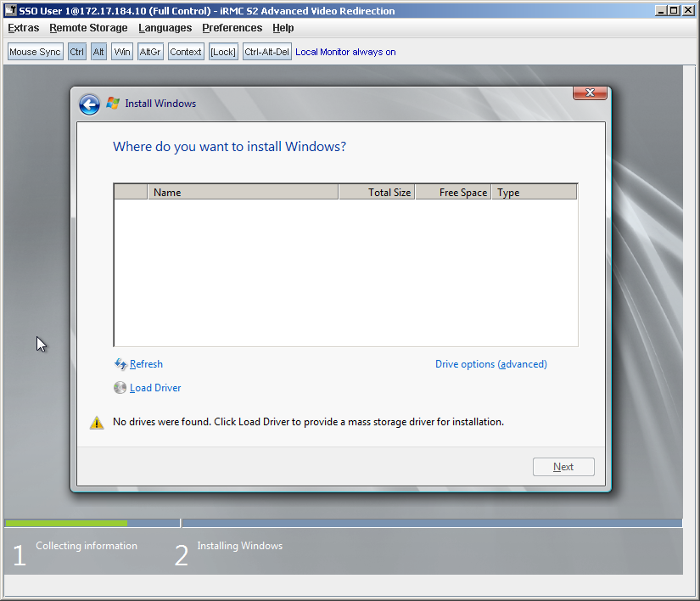
Task: Toggle the Context key button
Action: tap(186, 52)
